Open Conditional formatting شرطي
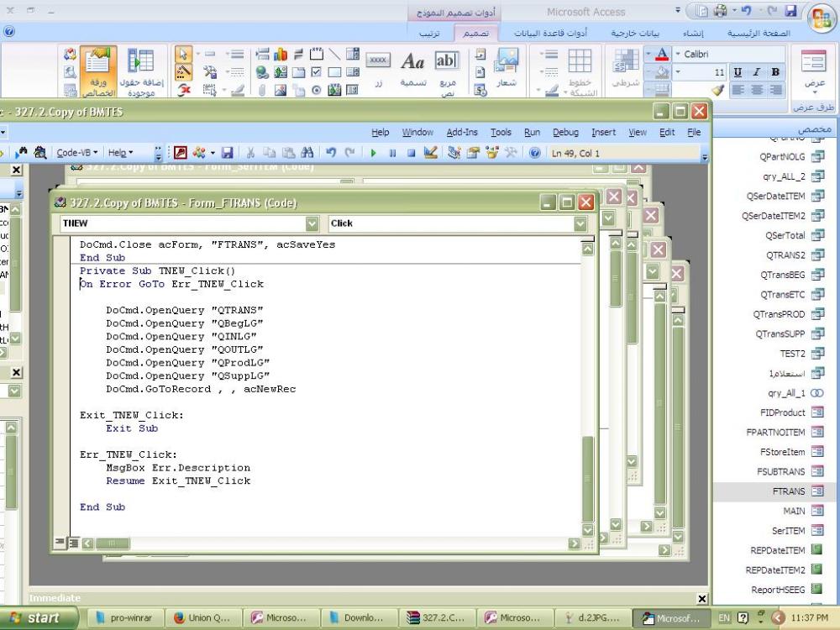This screenshot has width=840, height=630. pos(625,69)
